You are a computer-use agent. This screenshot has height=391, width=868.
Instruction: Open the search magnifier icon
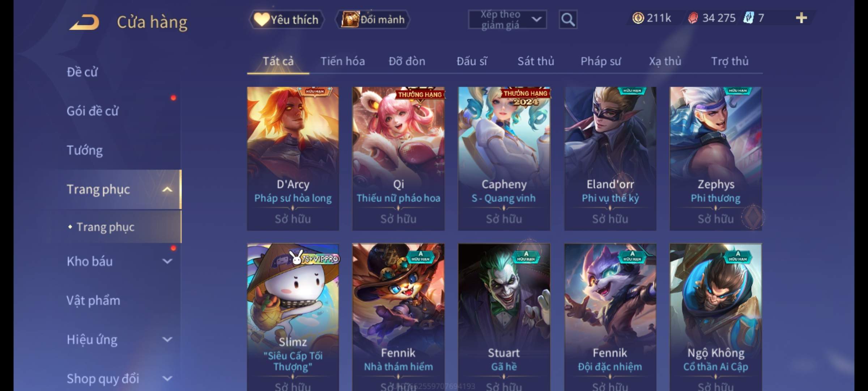point(568,20)
